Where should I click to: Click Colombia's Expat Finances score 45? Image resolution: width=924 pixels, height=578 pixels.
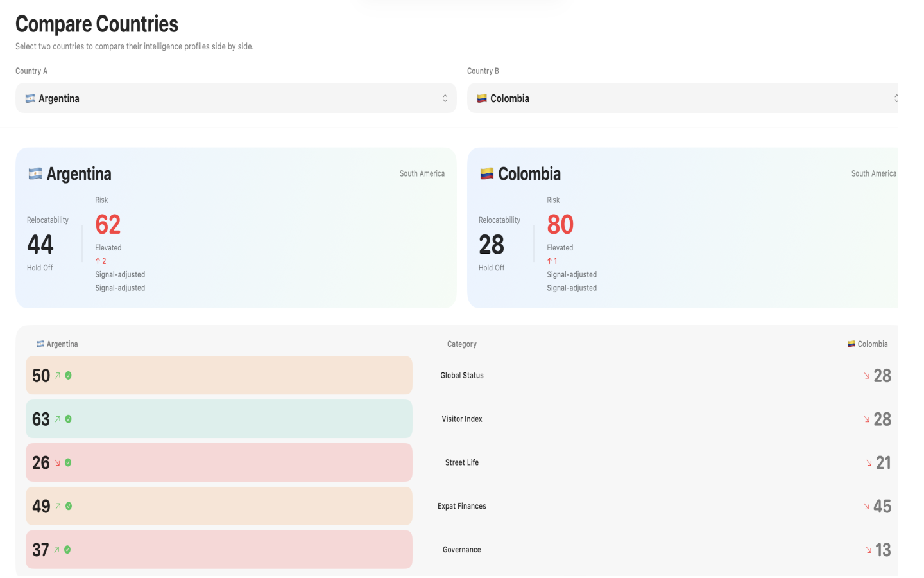[x=882, y=507]
